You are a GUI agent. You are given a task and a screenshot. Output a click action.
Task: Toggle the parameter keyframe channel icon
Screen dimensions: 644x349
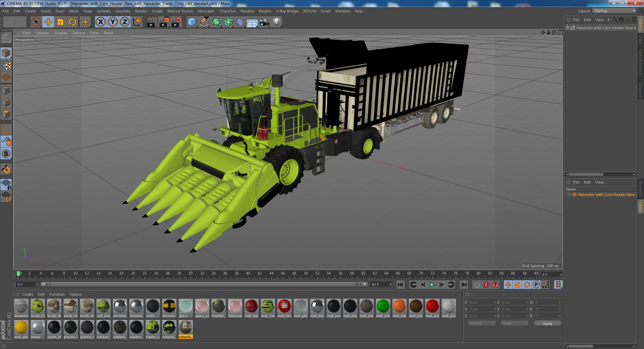point(536,285)
